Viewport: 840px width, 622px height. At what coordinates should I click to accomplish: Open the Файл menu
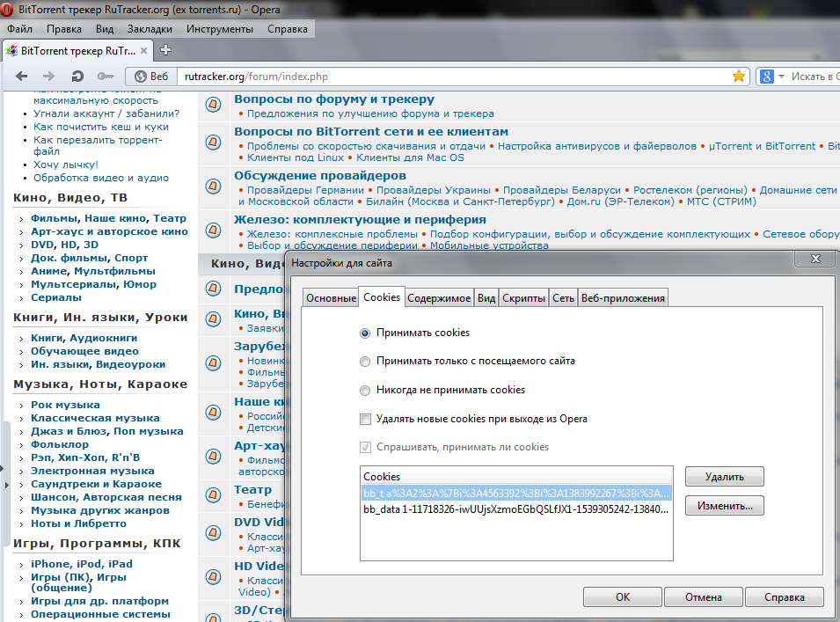pyautogui.click(x=20, y=29)
